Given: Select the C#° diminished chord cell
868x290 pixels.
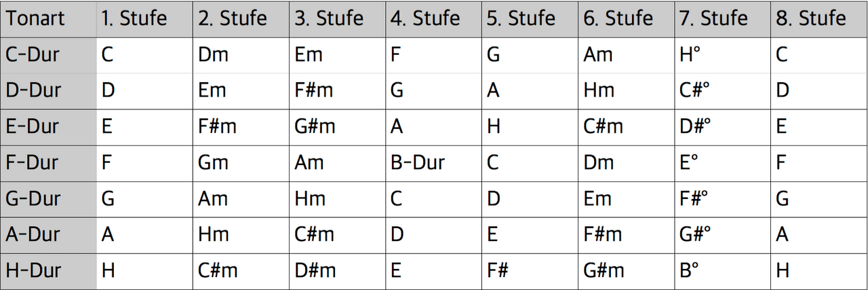Looking at the screenshot, I should (695, 90).
